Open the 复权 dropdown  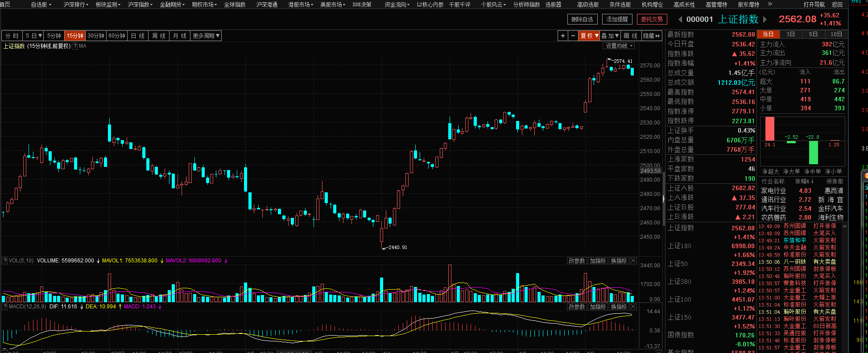(589, 36)
